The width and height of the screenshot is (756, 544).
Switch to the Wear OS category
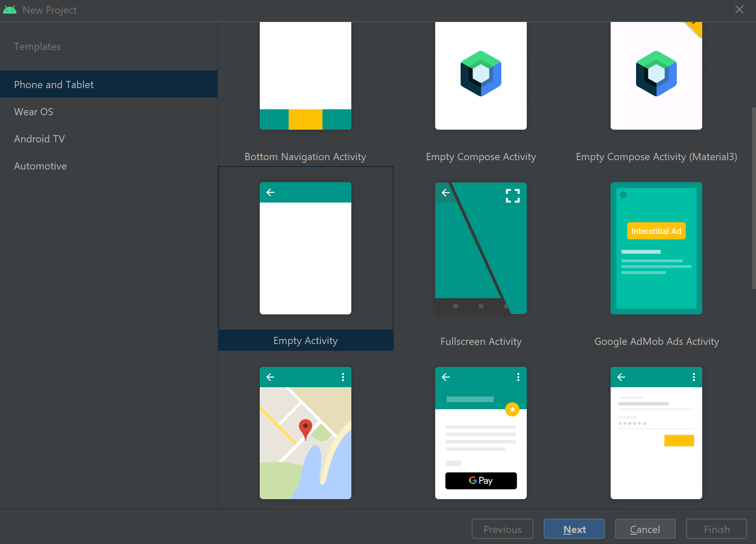33,111
